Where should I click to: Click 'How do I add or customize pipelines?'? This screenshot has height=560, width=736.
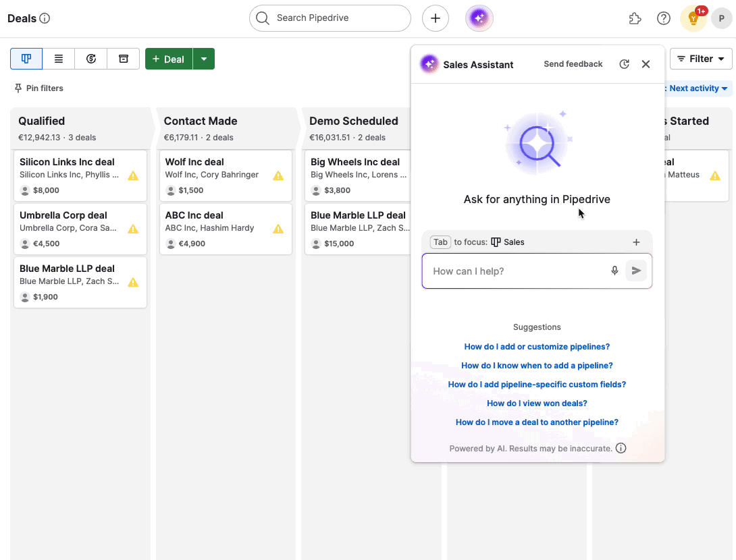pyautogui.click(x=537, y=347)
